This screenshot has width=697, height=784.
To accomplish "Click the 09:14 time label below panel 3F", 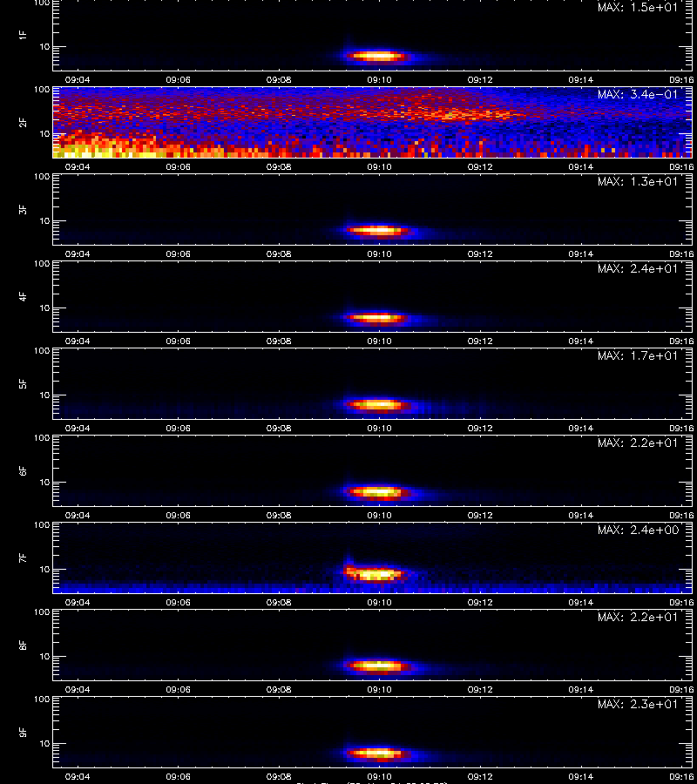I will (x=581, y=254).
